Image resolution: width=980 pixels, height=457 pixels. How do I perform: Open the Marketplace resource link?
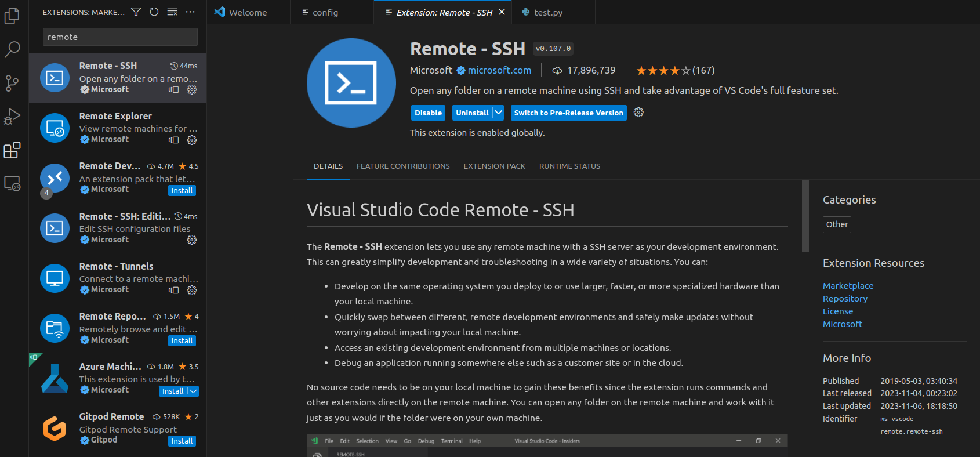click(x=848, y=286)
